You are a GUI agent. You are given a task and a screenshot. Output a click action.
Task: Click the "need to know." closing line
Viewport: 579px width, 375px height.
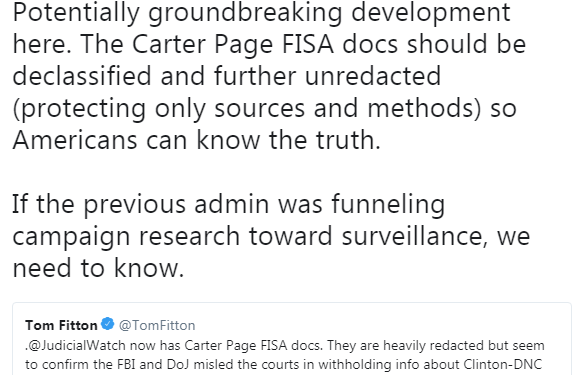click(98, 268)
